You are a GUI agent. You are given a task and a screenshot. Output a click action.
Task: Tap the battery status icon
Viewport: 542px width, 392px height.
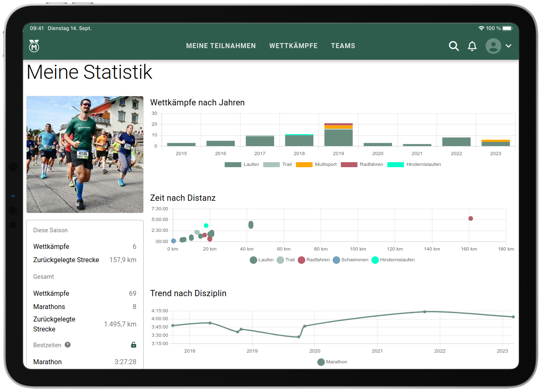(507, 28)
